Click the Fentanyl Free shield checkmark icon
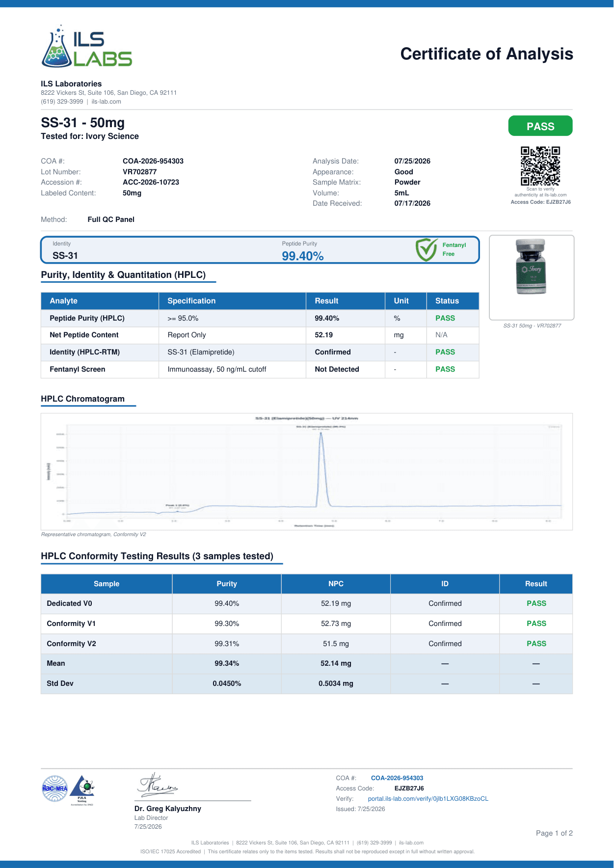 coord(426,249)
